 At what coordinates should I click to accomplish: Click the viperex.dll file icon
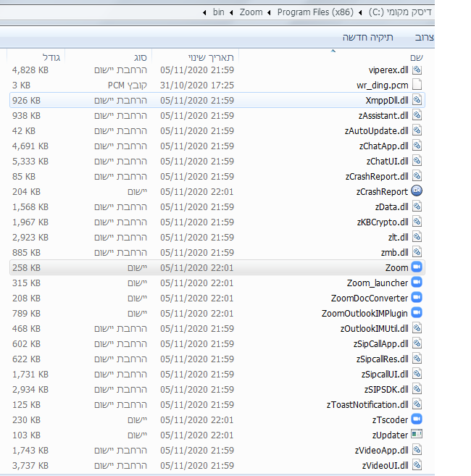coord(417,70)
